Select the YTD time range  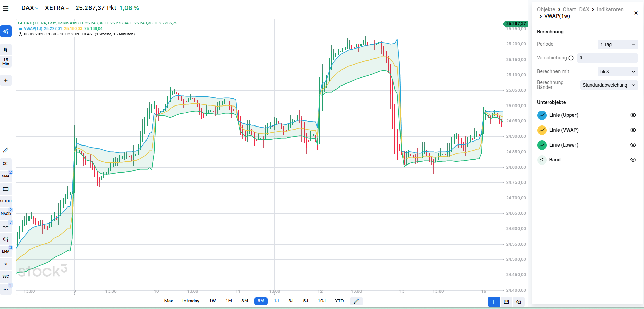(x=339, y=301)
